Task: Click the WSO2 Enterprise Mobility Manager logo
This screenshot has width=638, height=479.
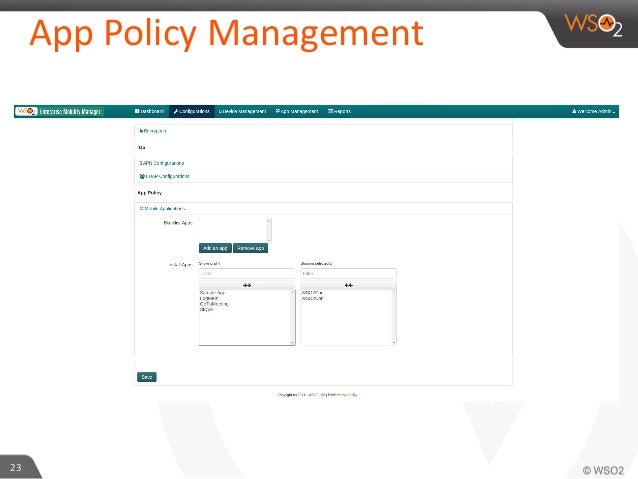Action: (59, 111)
